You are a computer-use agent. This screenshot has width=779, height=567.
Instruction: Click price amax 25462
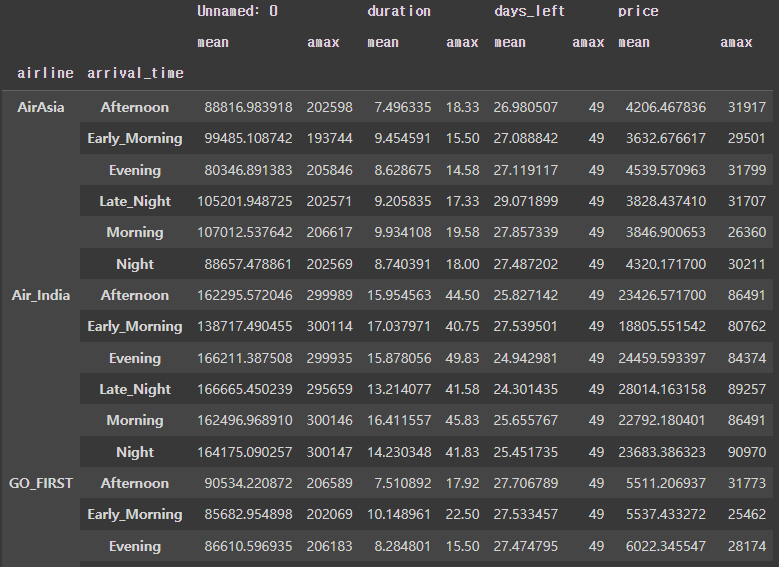coord(747,514)
